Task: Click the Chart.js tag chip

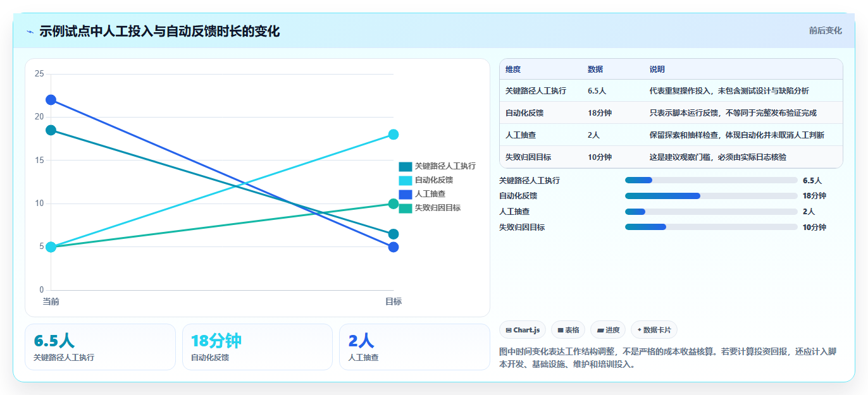Action: (523, 330)
